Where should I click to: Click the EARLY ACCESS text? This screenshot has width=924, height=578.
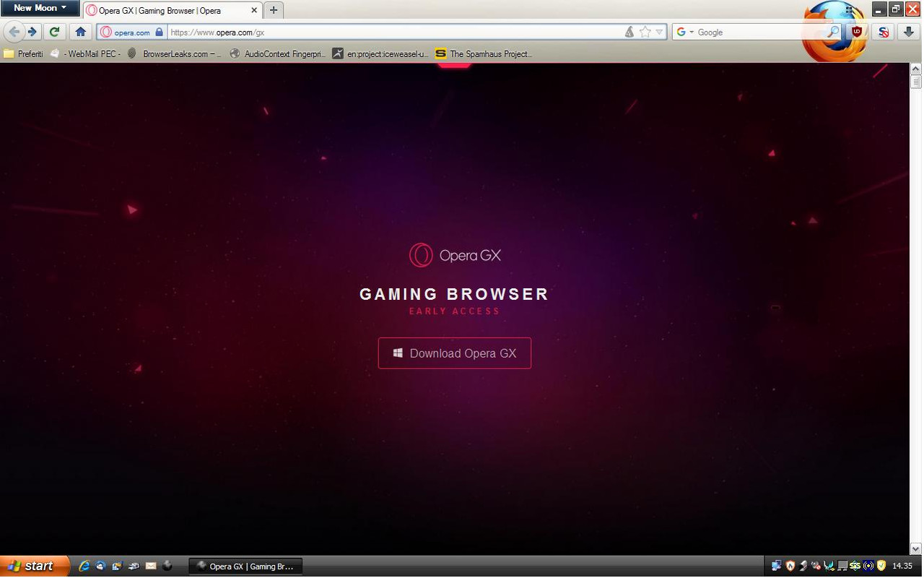455,311
